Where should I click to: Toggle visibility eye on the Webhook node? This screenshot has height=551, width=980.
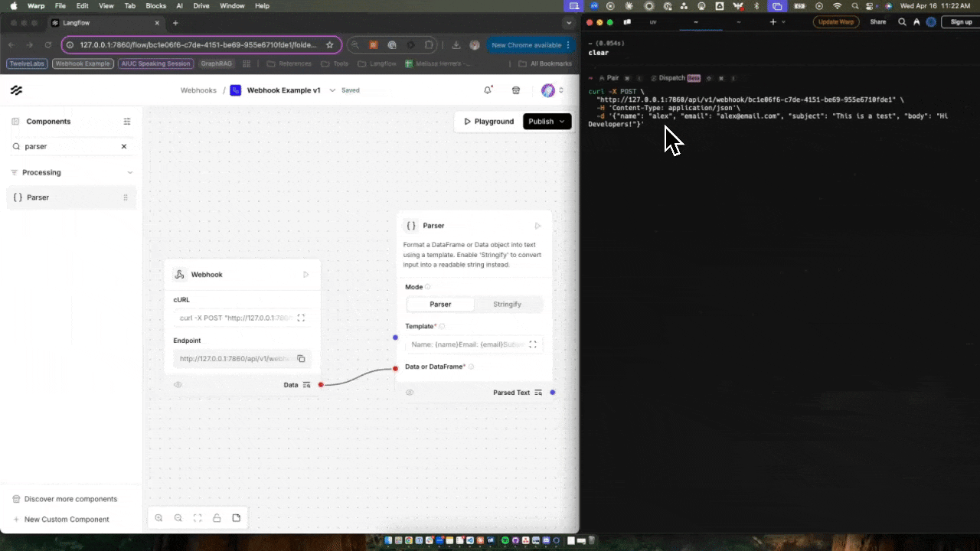pos(178,384)
